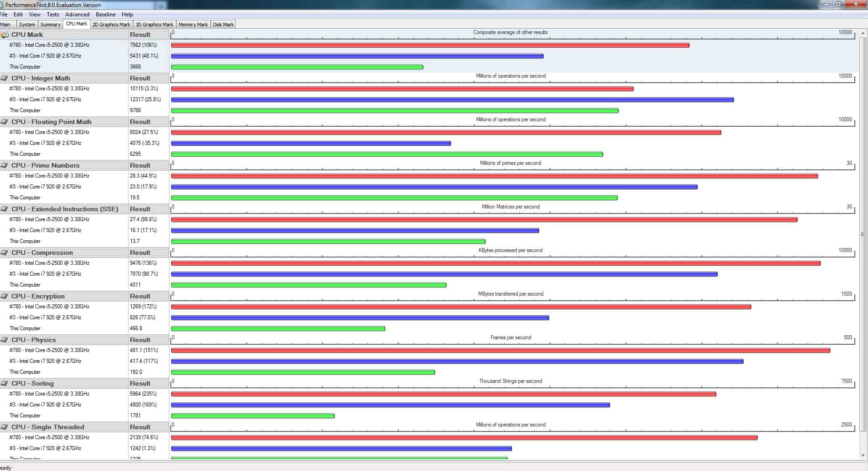Image resolution: width=868 pixels, height=471 pixels.
Task: Switch to the Summary tab
Action: pyautogui.click(x=50, y=25)
